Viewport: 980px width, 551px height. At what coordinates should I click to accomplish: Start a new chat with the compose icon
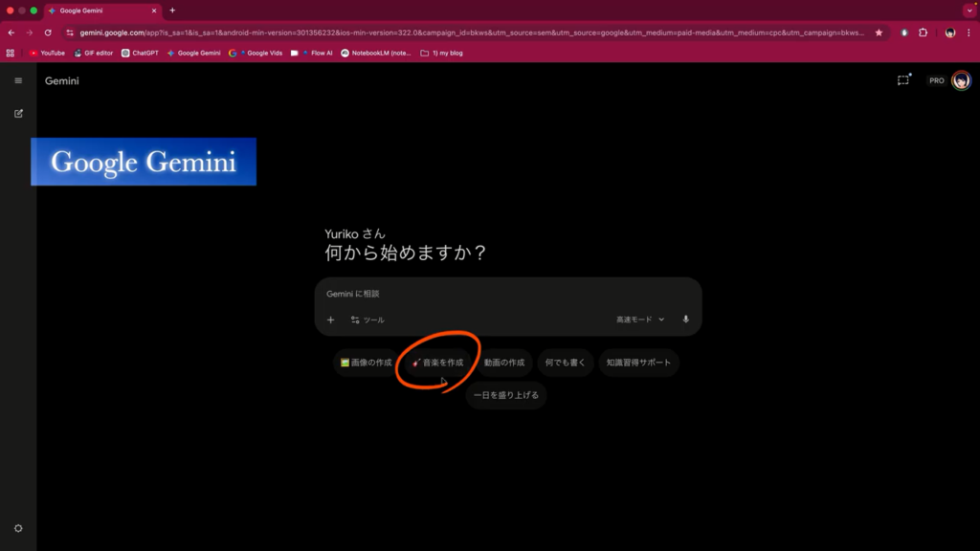(x=18, y=114)
